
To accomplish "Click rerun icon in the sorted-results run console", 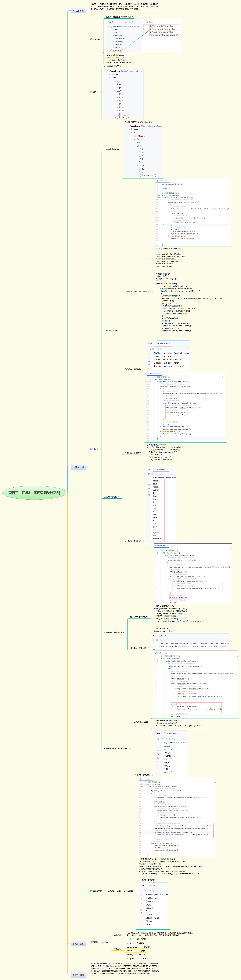I will pos(142,891).
